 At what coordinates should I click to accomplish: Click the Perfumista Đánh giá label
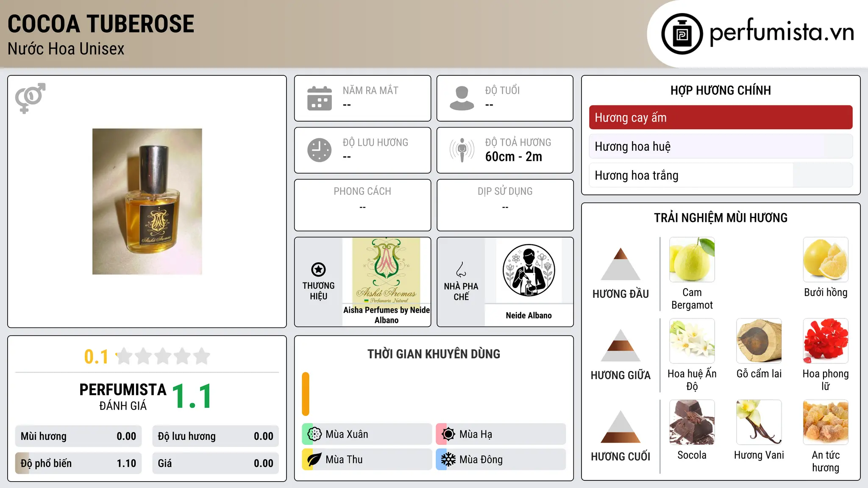pyautogui.click(x=123, y=396)
